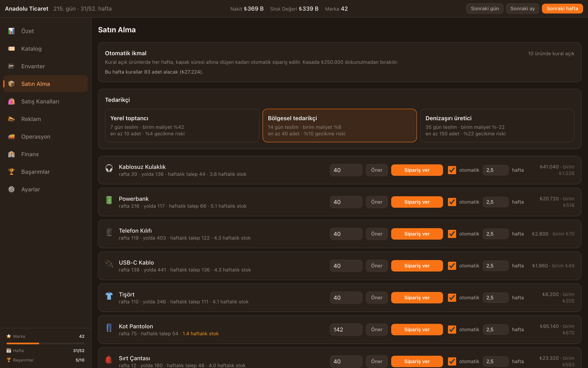Click the Reklam megaphone icon
Screen dimensions: 588x368
tap(11, 119)
